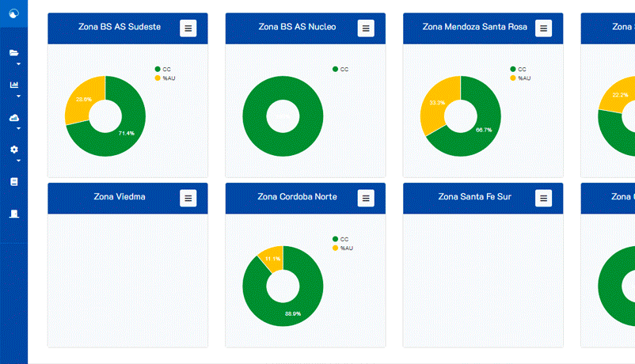Click the door/exit icon in the sidebar
This screenshot has height=364, width=635.
[13, 214]
